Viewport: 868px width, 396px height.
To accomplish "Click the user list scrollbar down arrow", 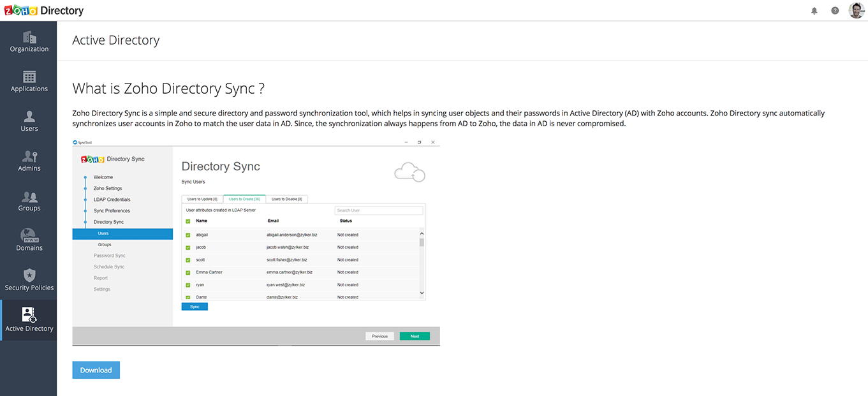I will tap(422, 293).
